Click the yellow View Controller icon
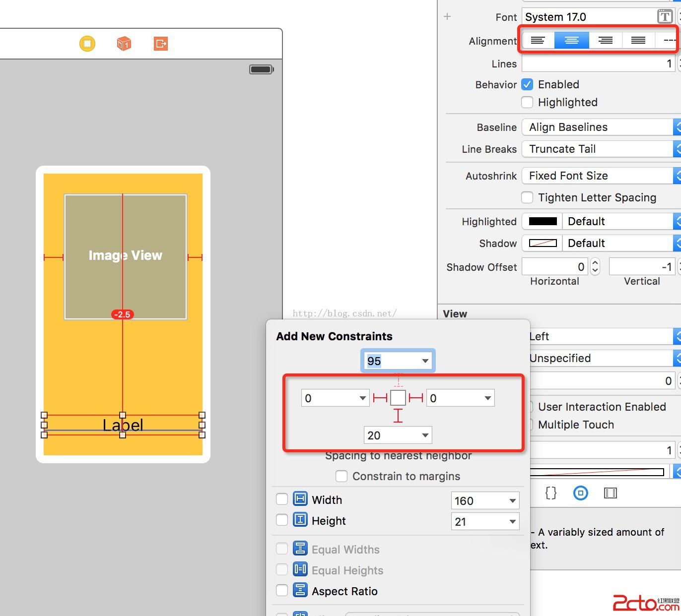Screen dimensions: 681x616 pos(87,44)
